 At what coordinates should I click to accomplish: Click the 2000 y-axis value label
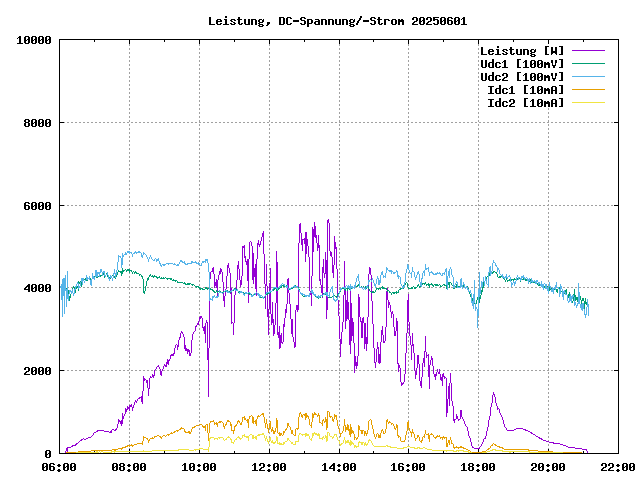point(37,371)
